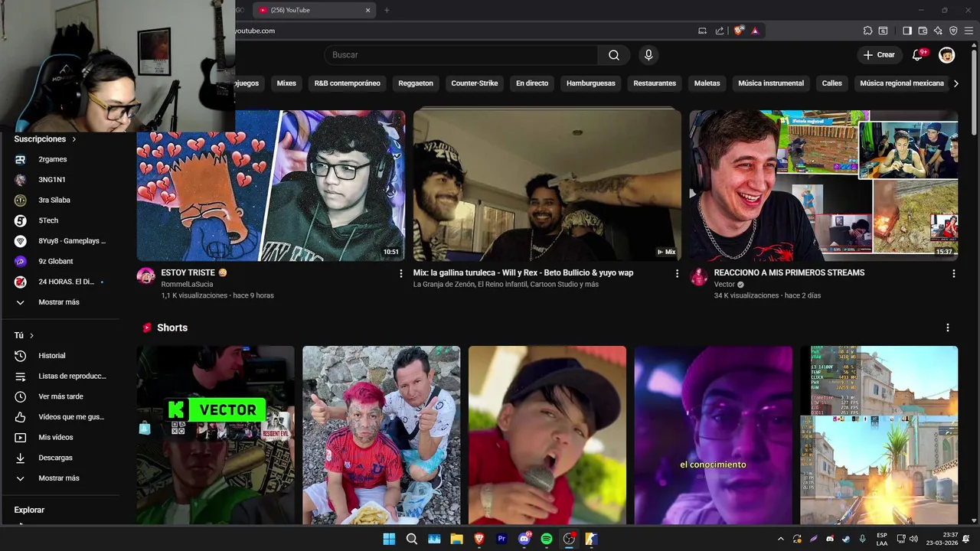The image size is (980, 551).
Task: Activate voice search microphone icon
Action: pyautogui.click(x=648, y=55)
